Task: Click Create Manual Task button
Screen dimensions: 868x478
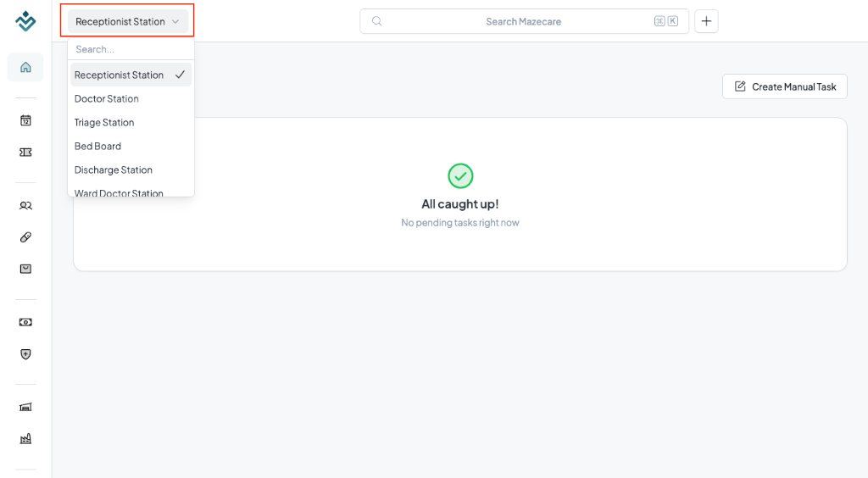Action: pyautogui.click(x=784, y=86)
